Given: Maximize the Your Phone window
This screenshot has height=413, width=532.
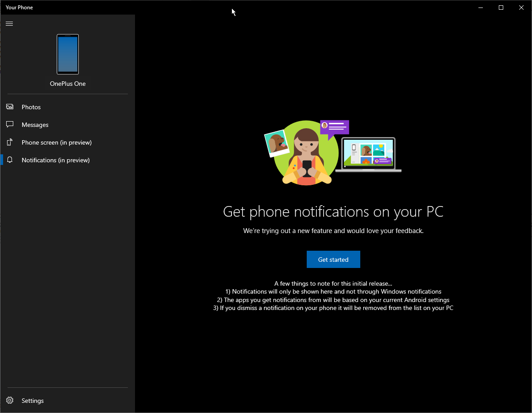Looking at the screenshot, I should click(501, 8).
